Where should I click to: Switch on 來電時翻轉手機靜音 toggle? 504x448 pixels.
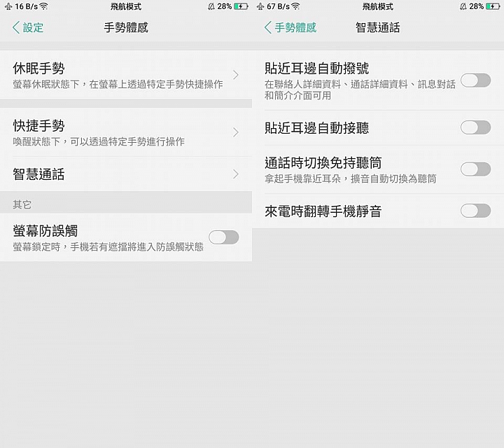pos(476,211)
